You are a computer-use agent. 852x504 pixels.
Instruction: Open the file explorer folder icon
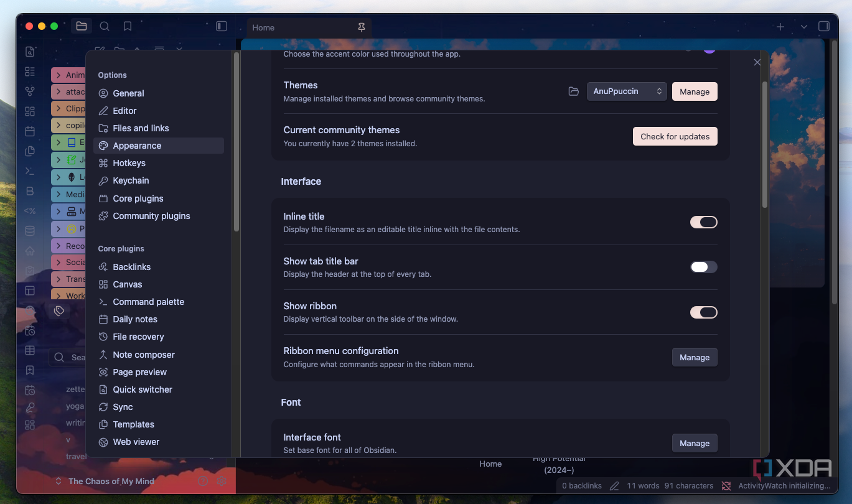(x=81, y=26)
